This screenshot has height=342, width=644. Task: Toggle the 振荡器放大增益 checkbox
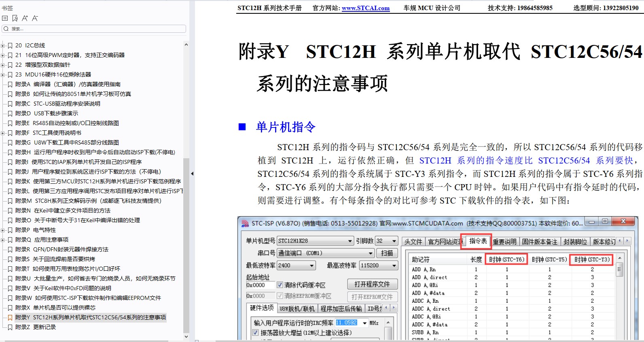pos(256,333)
